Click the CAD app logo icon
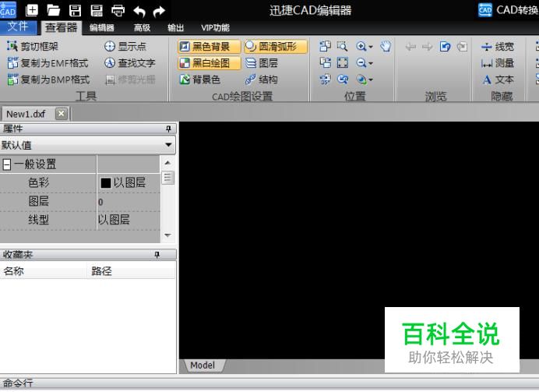 tap(8, 10)
